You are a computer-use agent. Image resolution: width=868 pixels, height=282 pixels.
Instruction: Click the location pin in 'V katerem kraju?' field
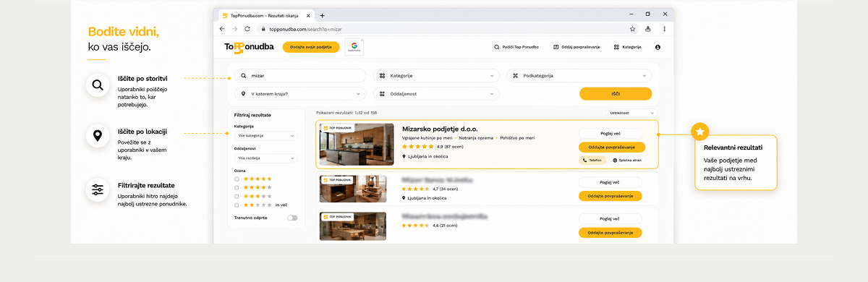(244, 93)
